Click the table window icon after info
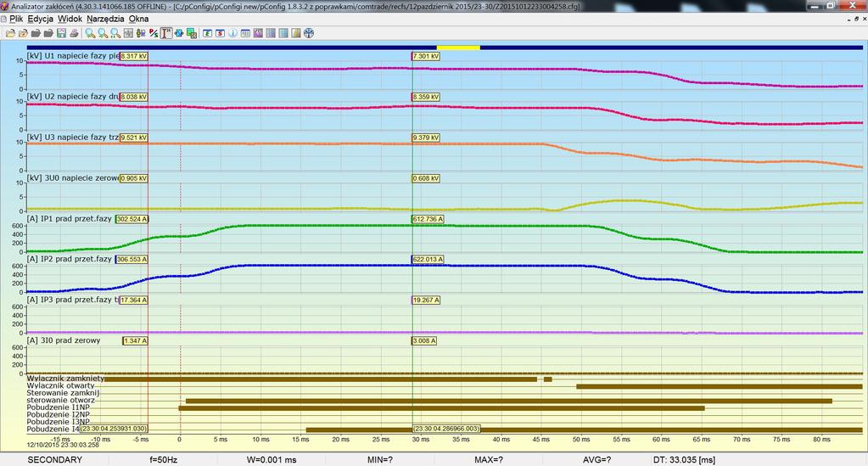Viewport: 868px width, 466px height. click(x=245, y=33)
